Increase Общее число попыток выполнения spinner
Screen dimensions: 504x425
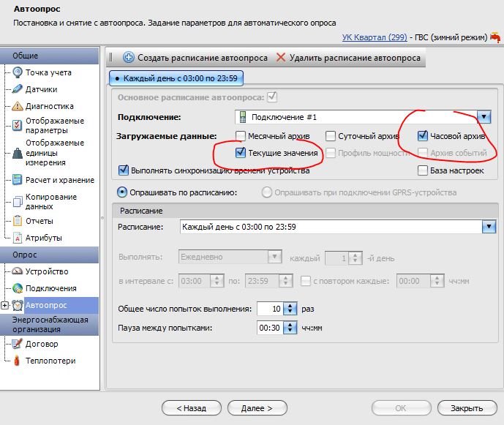[x=290, y=306]
